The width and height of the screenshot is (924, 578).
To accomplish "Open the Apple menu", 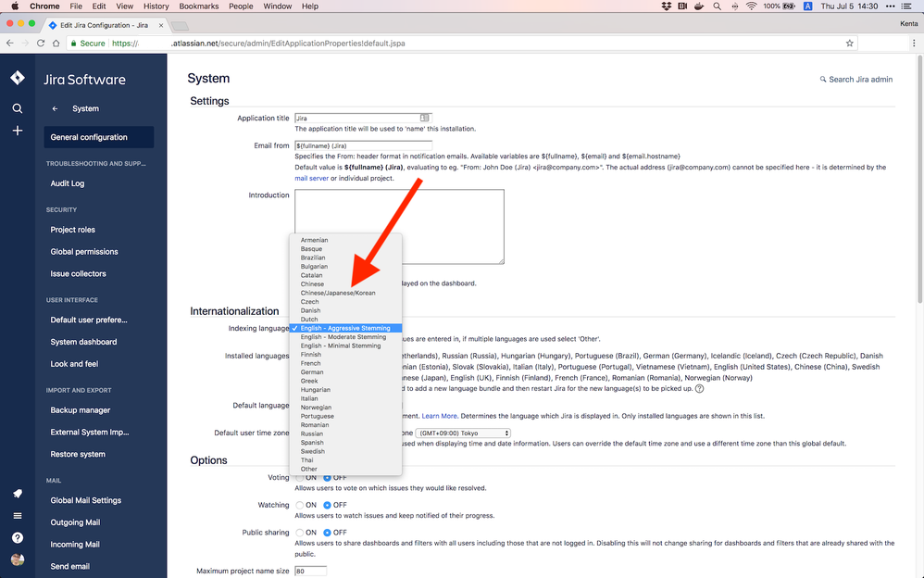I will (x=15, y=6).
